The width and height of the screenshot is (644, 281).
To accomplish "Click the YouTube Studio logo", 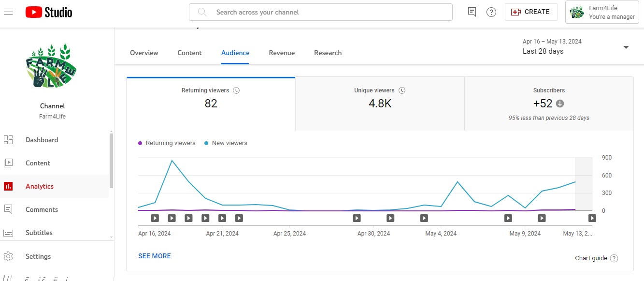I will (x=49, y=12).
